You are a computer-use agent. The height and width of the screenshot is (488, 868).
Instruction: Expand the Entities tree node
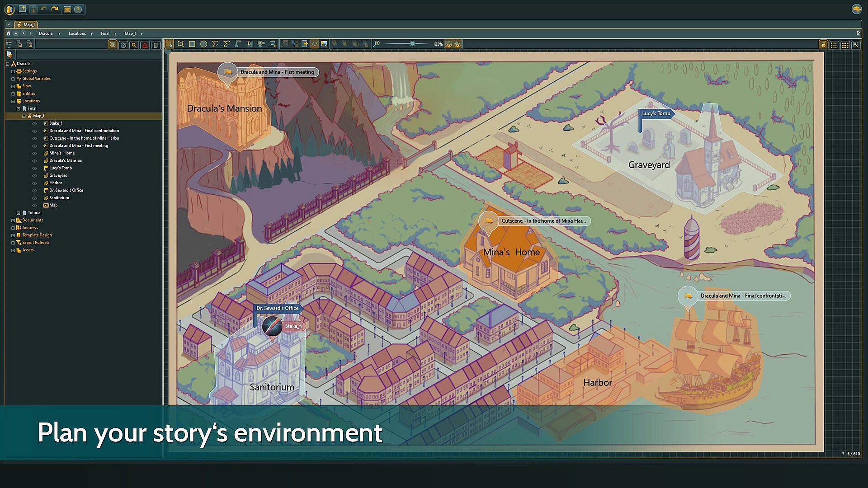[x=13, y=94]
